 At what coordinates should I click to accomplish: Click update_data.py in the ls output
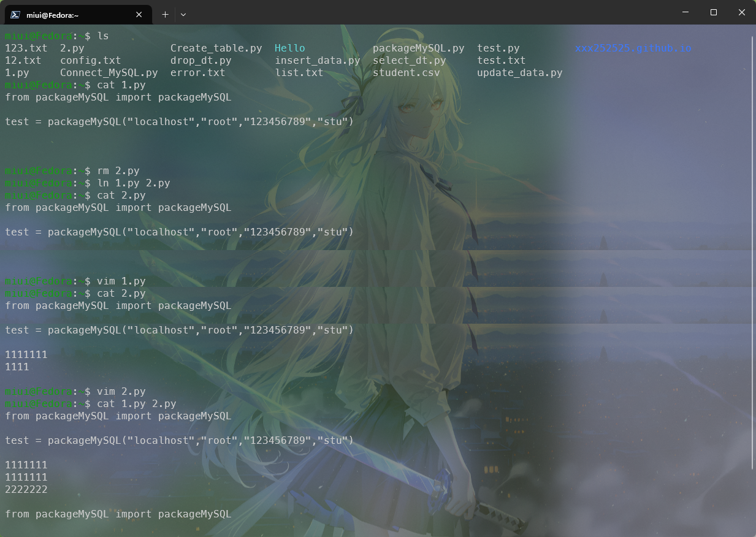[519, 72]
